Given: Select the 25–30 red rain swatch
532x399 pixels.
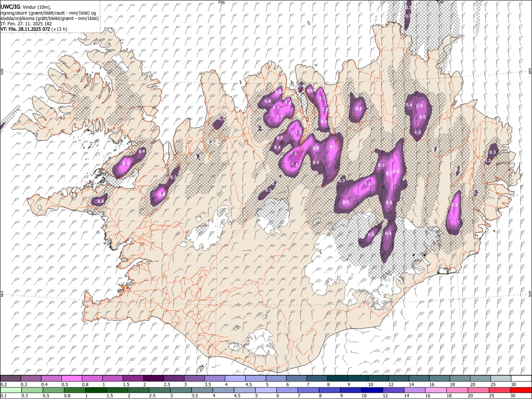Looking at the screenshot, I should pos(500,390).
